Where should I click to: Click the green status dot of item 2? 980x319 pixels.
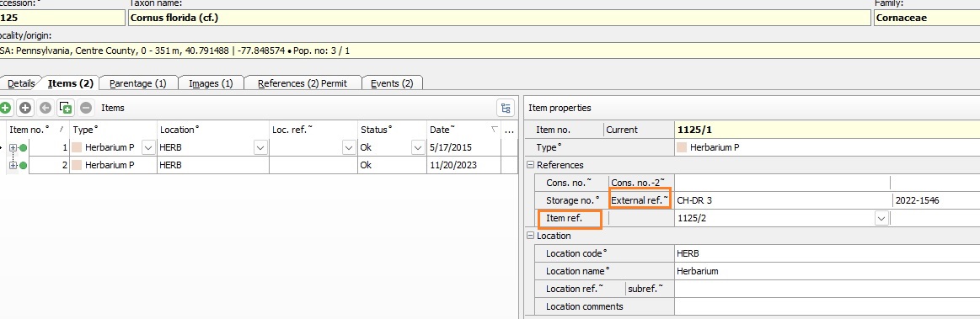click(x=23, y=166)
